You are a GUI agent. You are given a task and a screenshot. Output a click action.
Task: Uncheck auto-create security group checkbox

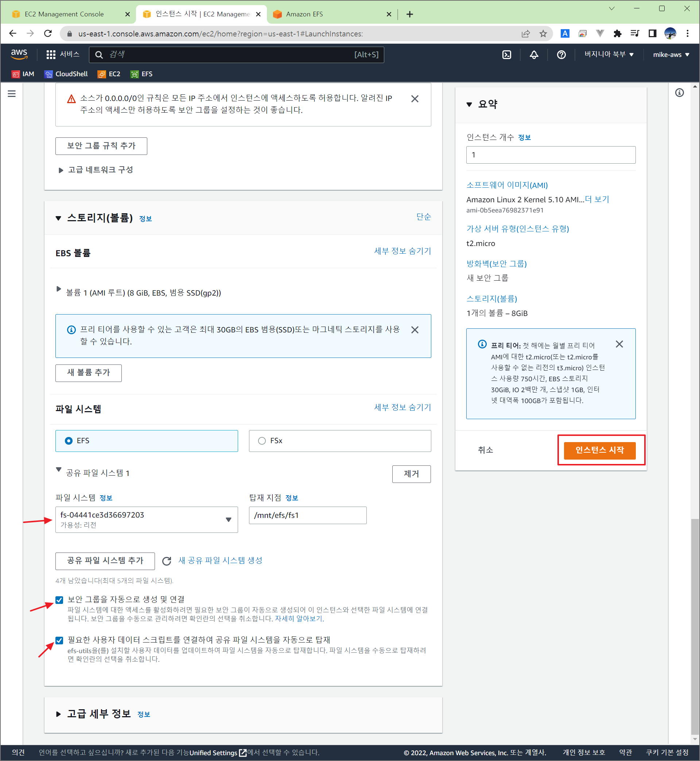point(59,600)
